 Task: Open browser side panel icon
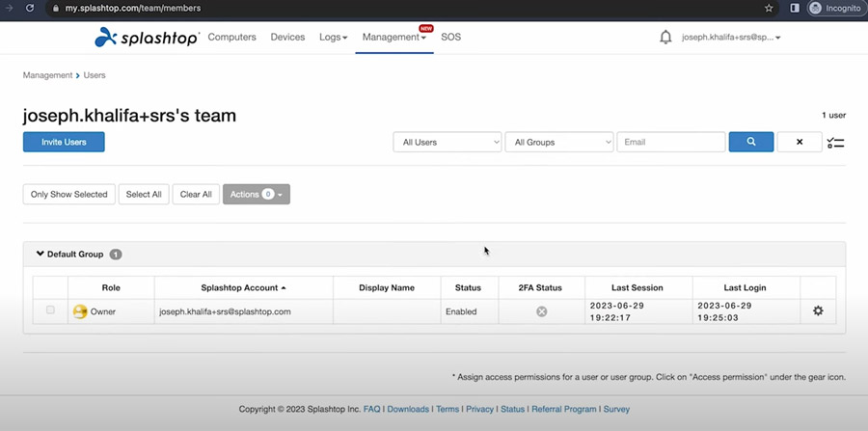pyautogui.click(x=795, y=9)
